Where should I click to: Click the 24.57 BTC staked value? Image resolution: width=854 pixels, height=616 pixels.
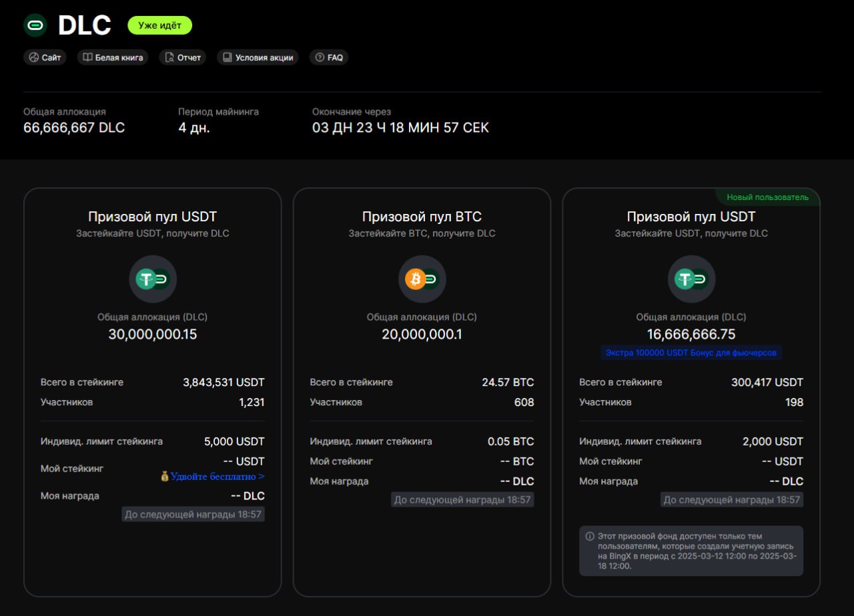click(x=508, y=383)
